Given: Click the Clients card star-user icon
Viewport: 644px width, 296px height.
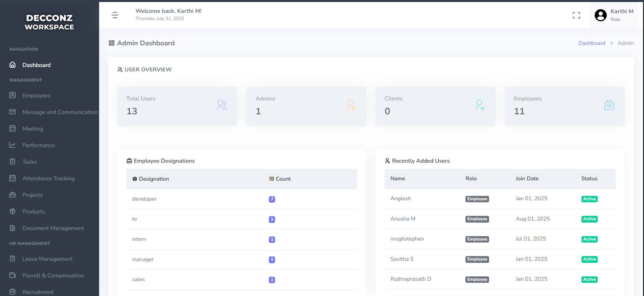Looking at the screenshot, I should point(480,105).
